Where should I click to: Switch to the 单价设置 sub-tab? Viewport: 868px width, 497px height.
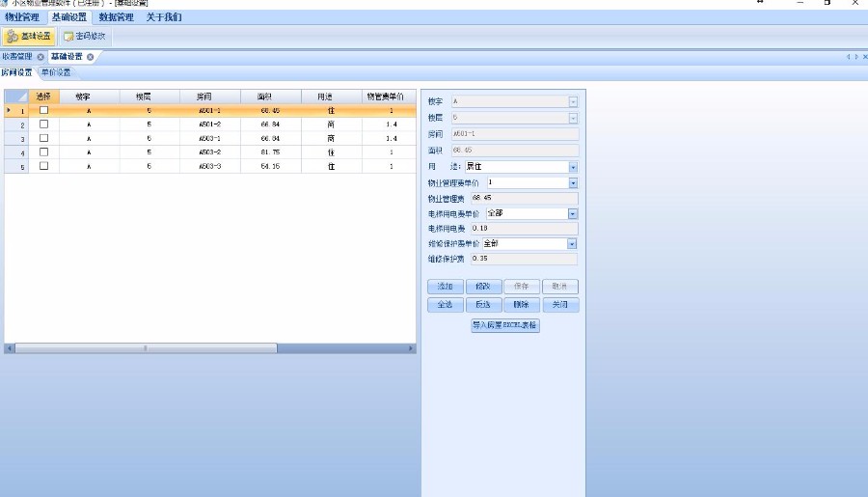[x=56, y=72]
